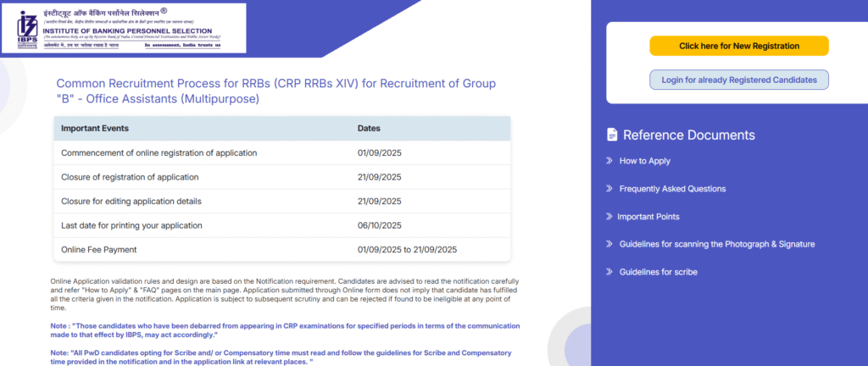This screenshot has width=868, height=366.
Task: Click the Online Fee Payment date range
Action: (407, 249)
